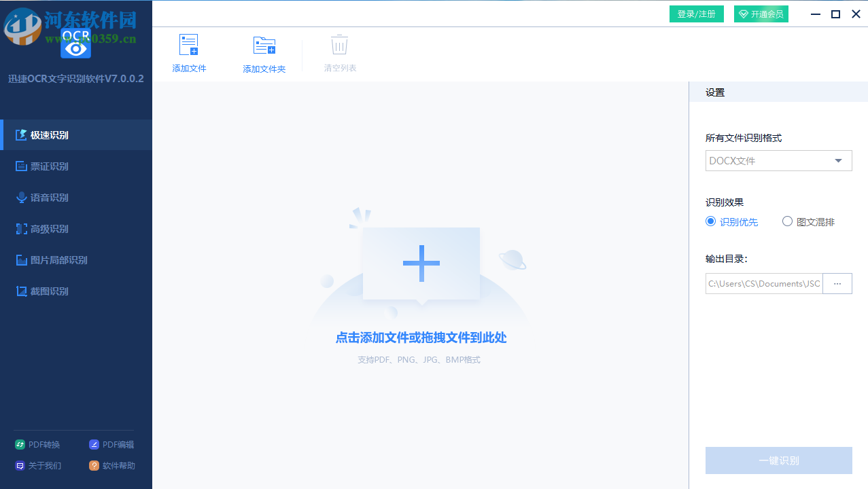Click the 登录/注册 login button
Image resolution: width=868 pixels, height=489 pixels.
coord(696,14)
